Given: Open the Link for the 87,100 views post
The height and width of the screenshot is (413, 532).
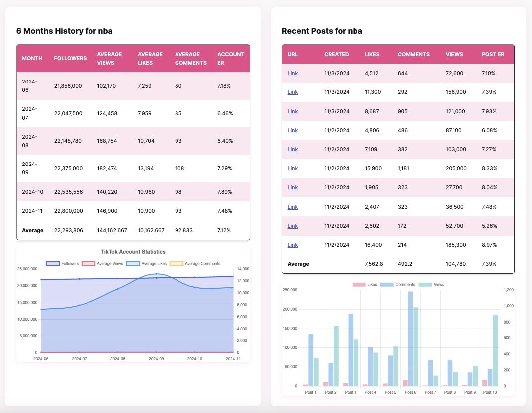Looking at the screenshot, I should [x=292, y=131].
